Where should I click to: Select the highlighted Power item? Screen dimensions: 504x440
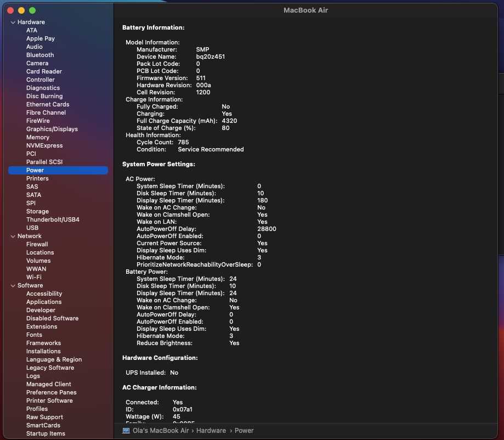click(58, 170)
